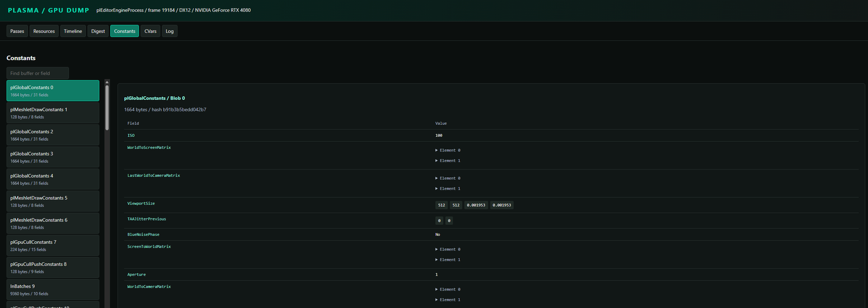Image resolution: width=868 pixels, height=308 pixels.
Task: Expand LastWorldToCameraMatrix Element 0
Action: tap(448, 178)
